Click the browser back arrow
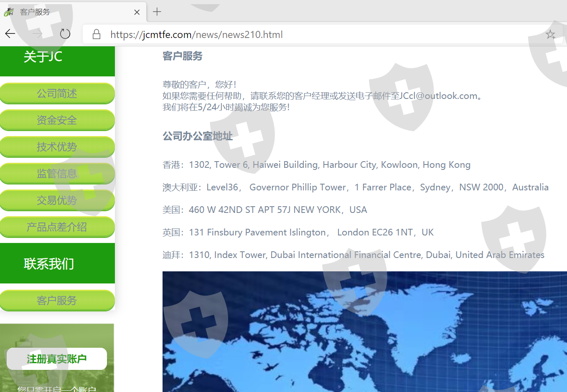 coord(10,34)
